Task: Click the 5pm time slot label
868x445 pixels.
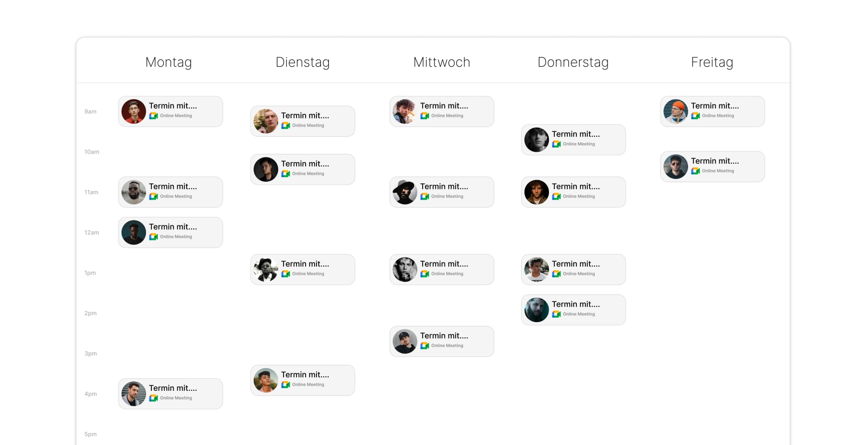Action: coord(90,434)
